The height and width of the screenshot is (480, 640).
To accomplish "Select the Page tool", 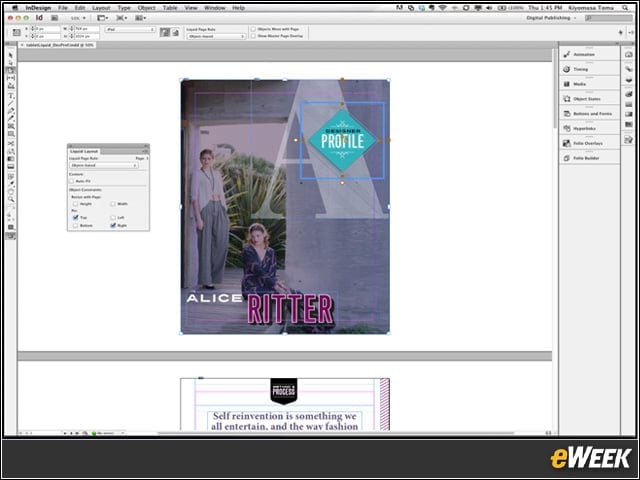I will (x=11, y=70).
